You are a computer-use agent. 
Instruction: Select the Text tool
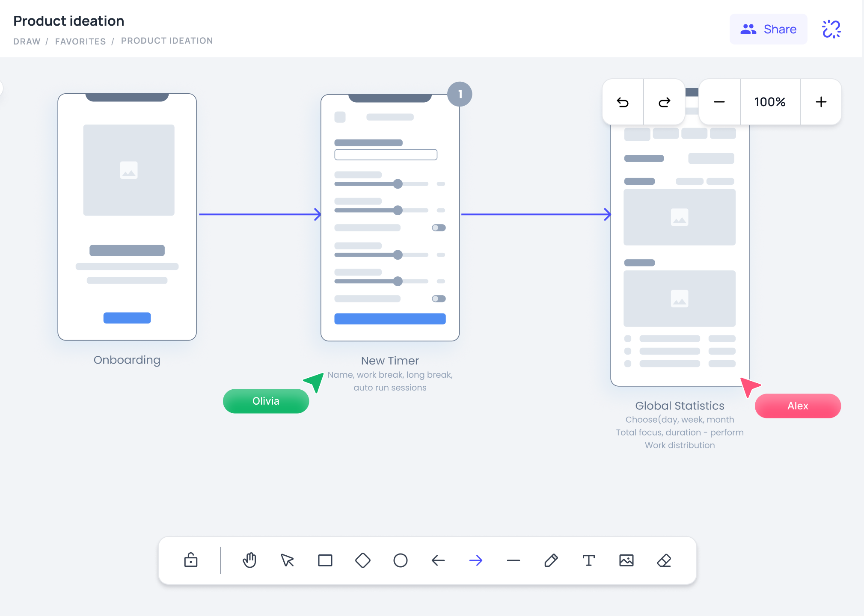(x=589, y=561)
